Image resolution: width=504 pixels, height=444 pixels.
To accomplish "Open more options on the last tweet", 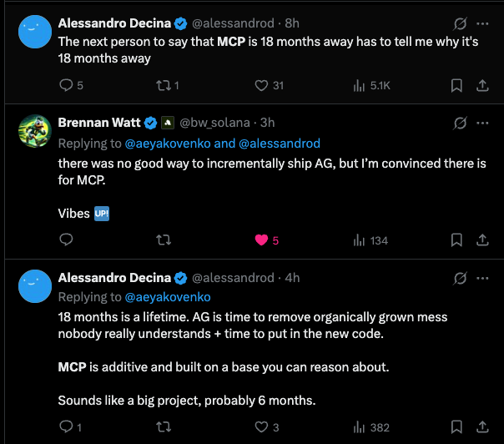I will (x=481, y=278).
